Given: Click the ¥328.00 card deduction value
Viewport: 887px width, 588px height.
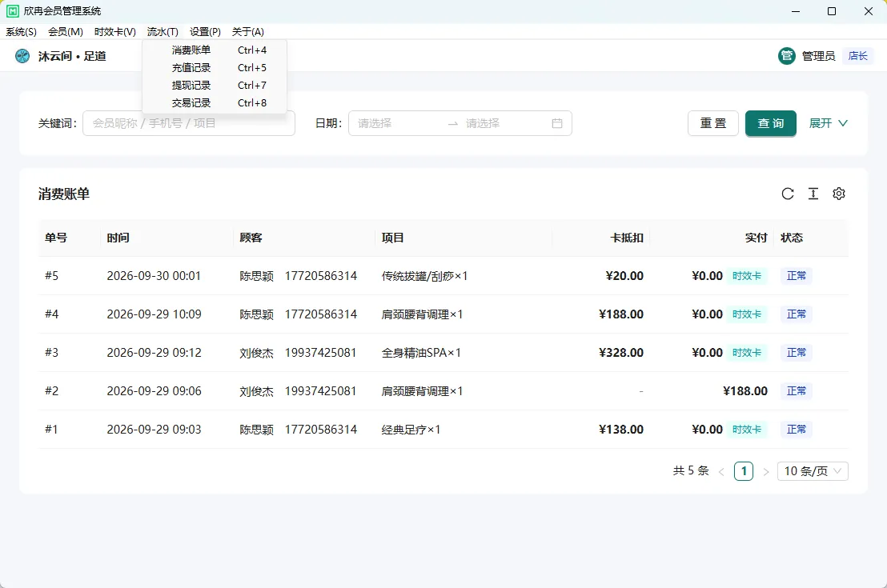Looking at the screenshot, I should [x=621, y=353].
